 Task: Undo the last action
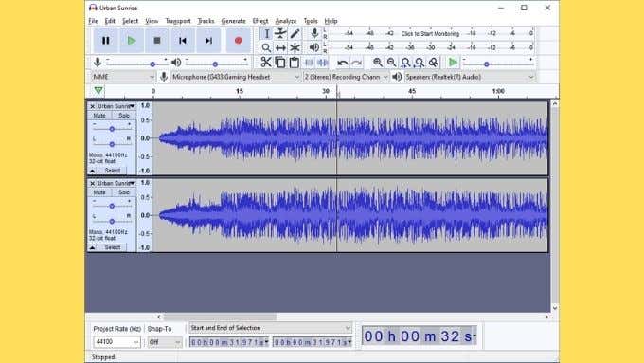click(343, 63)
